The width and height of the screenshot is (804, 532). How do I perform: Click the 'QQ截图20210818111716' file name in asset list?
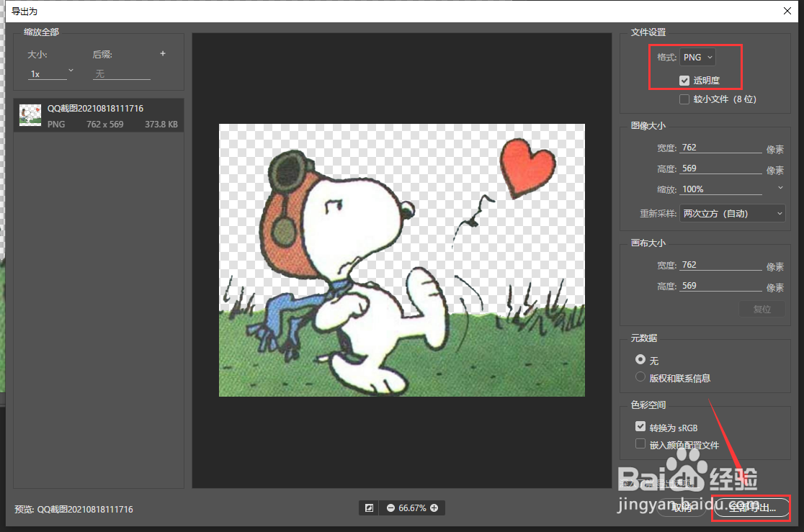coord(95,108)
